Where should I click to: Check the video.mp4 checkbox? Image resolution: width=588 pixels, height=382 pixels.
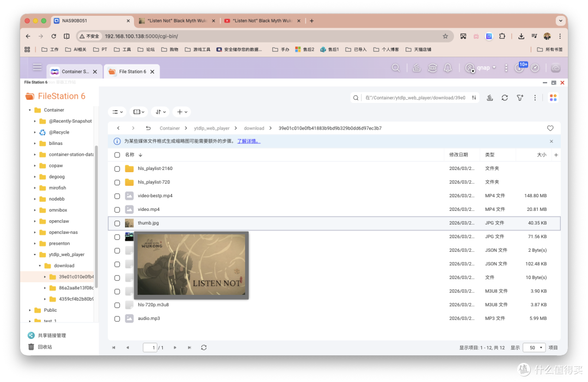pyautogui.click(x=117, y=210)
